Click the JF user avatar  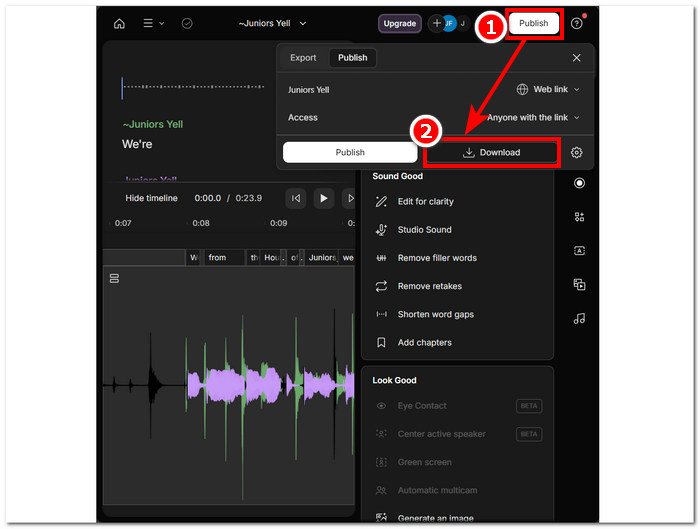(449, 23)
